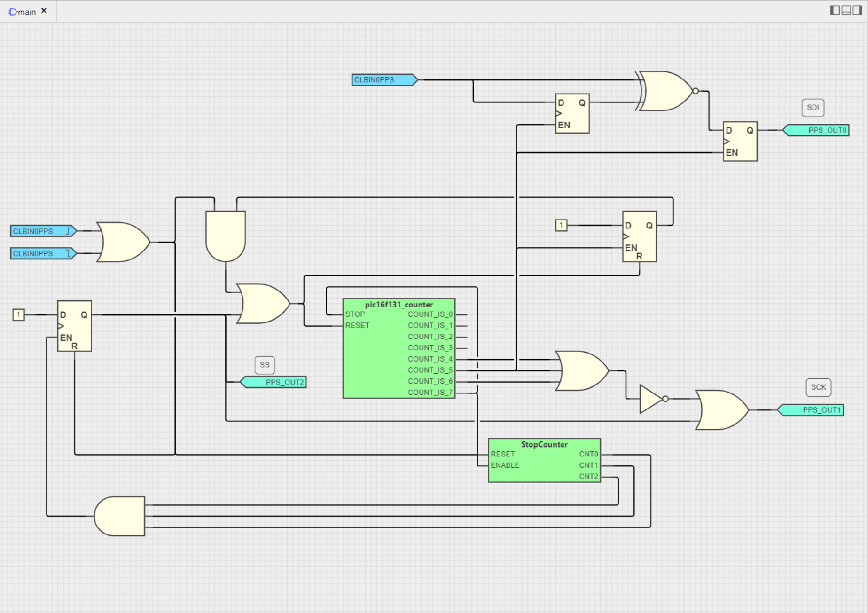Select the D flip-flop feeding the XNOR gate
Viewport: 868px width, 613px height.
pyautogui.click(x=572, y=113)
